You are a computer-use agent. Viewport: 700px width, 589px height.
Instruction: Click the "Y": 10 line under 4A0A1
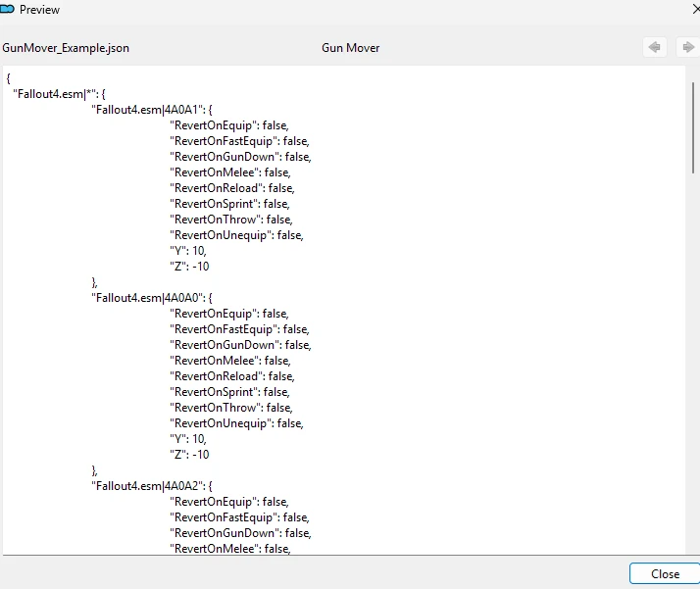click(x=188, y=251)
